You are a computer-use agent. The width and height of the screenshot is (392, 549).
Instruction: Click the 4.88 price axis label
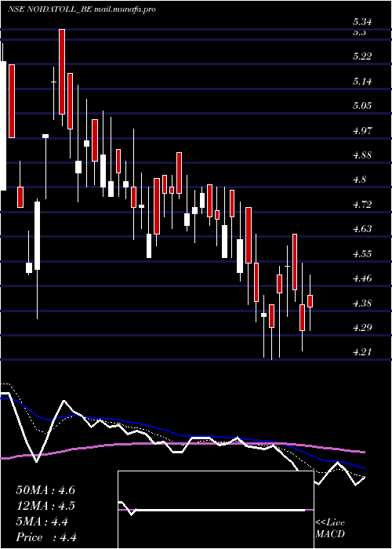pos(362,155)
